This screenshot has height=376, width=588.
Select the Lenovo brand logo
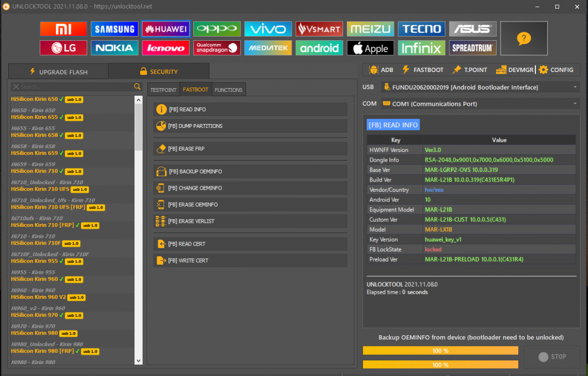pyautogui.click(x=166, y=48)
